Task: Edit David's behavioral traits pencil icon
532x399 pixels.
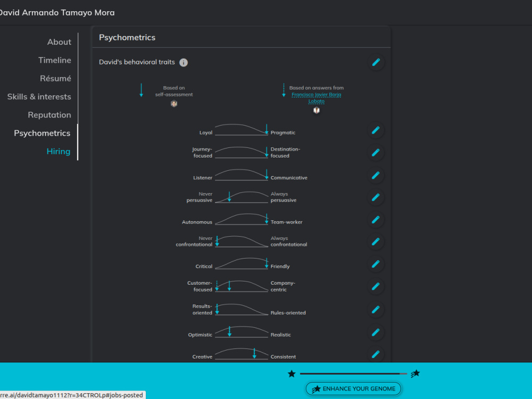Action: point(376,62)
